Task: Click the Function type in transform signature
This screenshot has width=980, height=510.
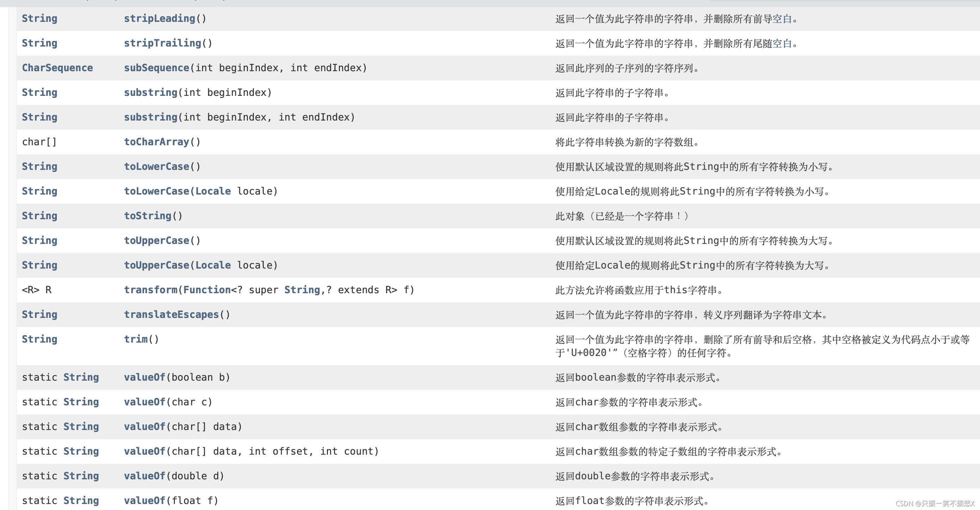Action: (207, 290)
